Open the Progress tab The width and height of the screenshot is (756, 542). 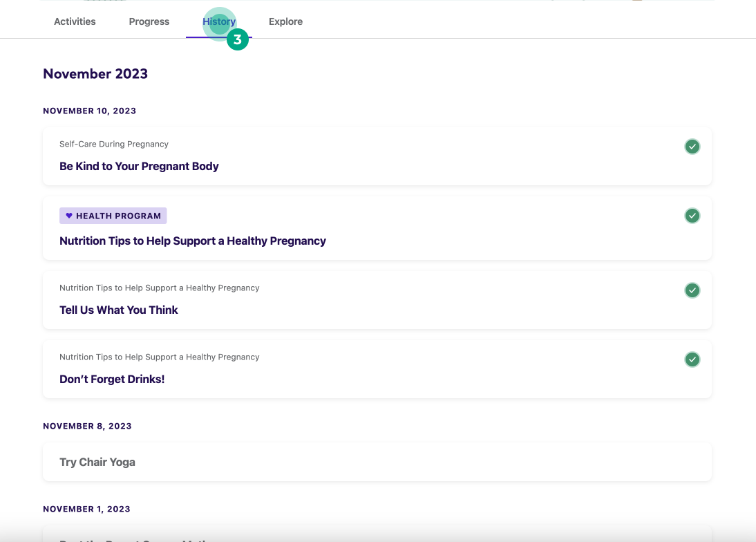[x=149, y=21]
